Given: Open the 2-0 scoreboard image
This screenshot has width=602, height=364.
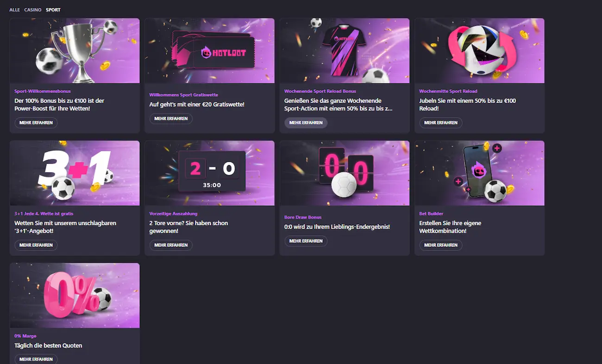Looking at the screenshot, I should [210, 173].
